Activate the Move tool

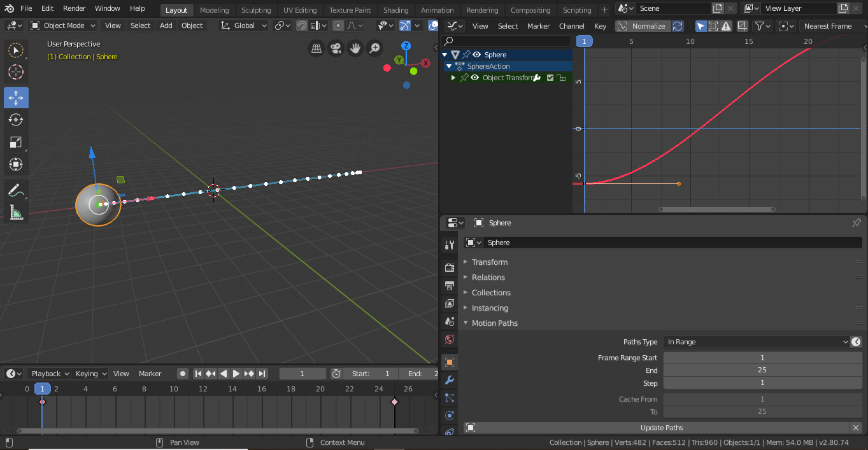[x=16, y=97]
